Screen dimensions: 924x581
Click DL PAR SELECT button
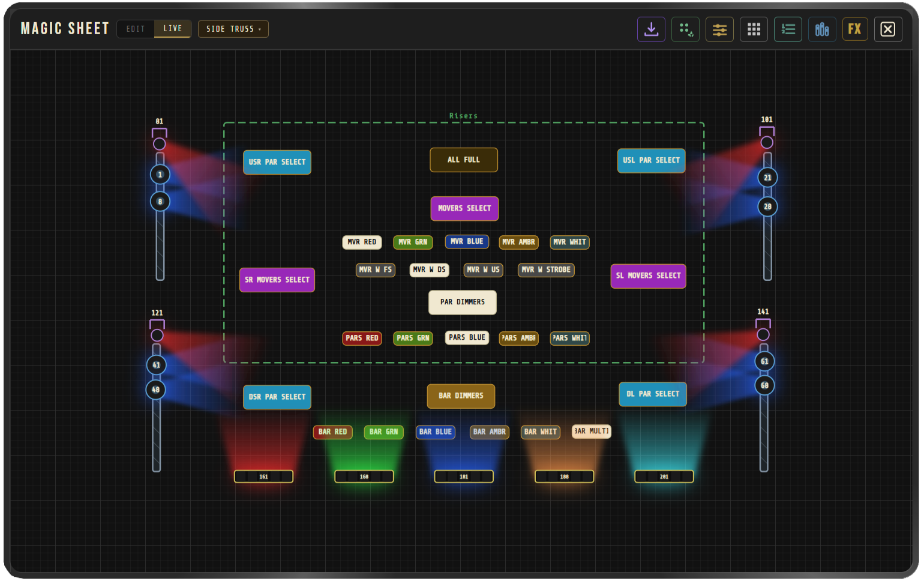[x=653, y=394]
